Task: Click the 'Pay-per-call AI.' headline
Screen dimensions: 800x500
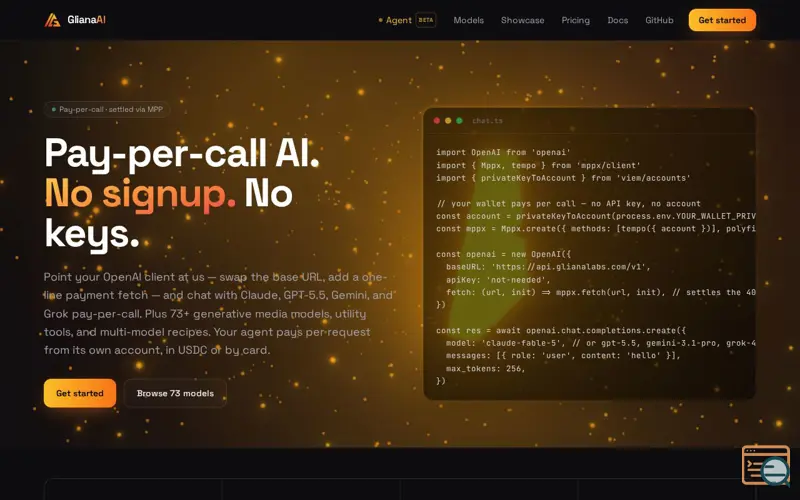Action: click(182, 154)
